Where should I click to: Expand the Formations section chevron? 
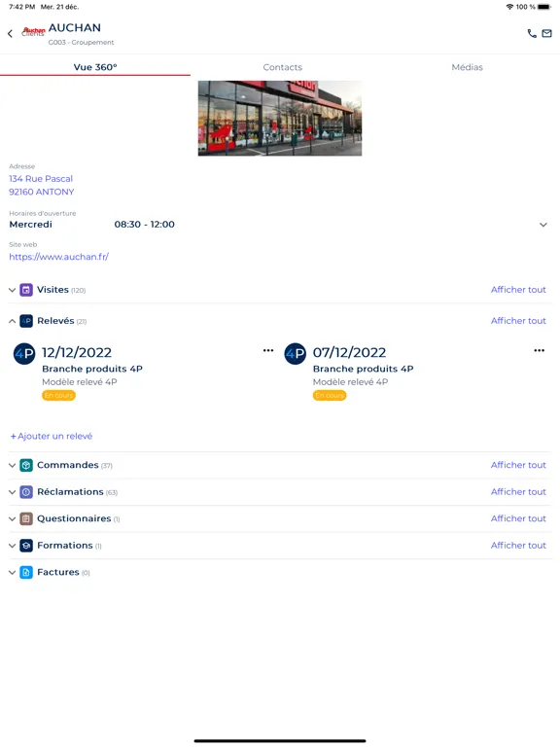click(12, 546)
